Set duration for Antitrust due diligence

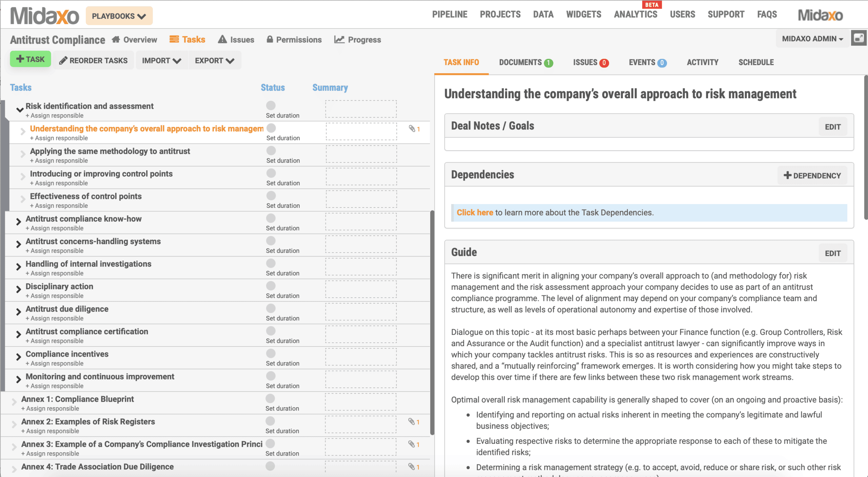282,318
